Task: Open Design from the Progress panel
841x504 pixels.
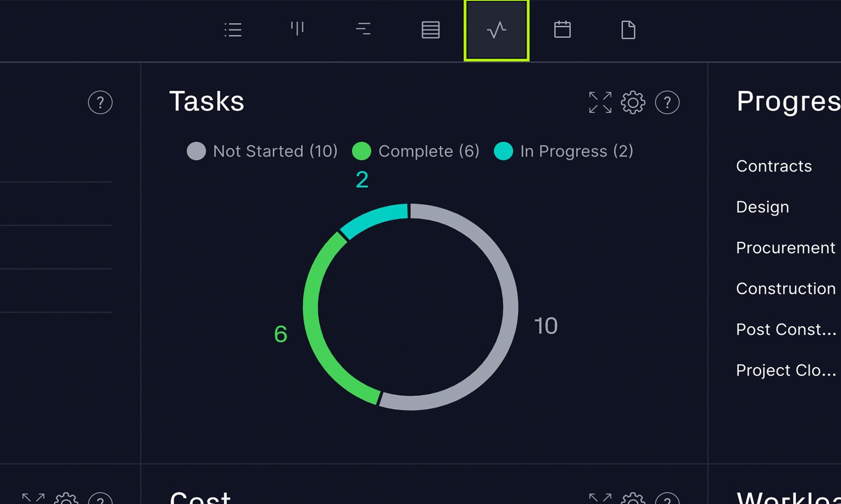Action: click(x=762, y=207)
